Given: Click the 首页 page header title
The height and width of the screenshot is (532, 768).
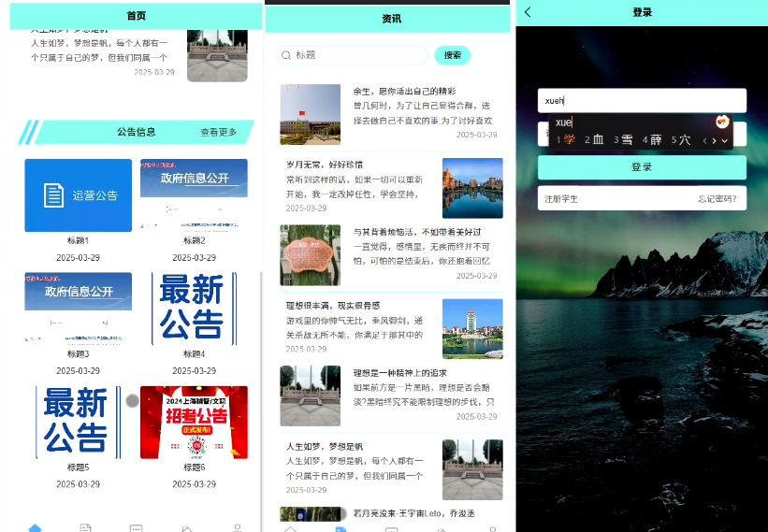Looking at the screenshot, I should [137, 16].
